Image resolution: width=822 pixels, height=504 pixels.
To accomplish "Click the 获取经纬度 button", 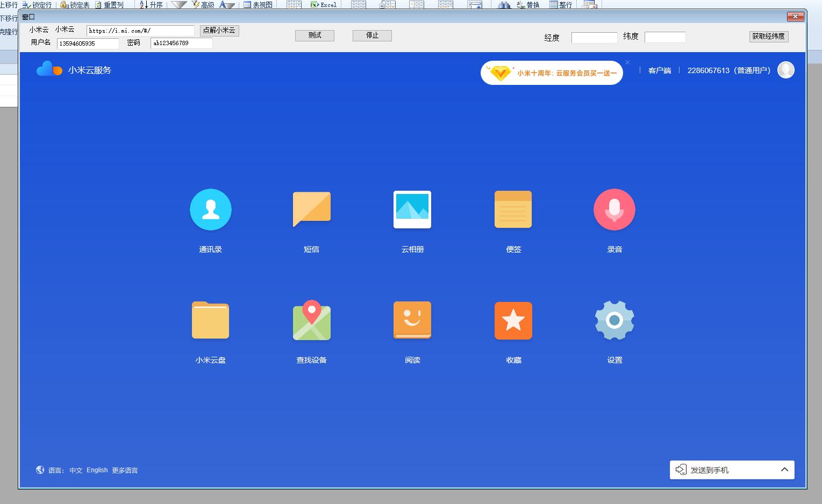I will click(769, 37).
